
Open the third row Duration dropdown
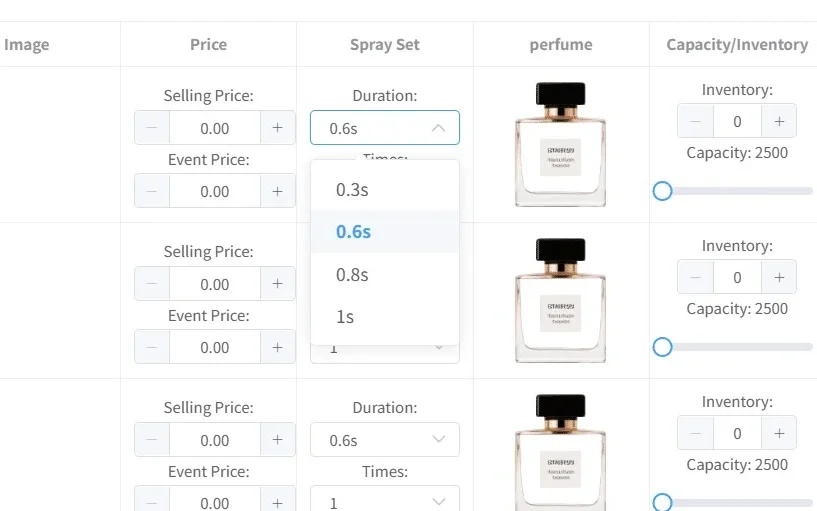click(384, 440)
